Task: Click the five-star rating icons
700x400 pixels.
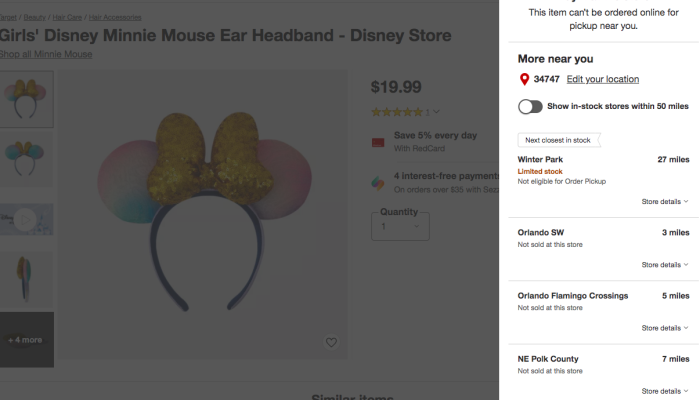Action: (396, 112)
